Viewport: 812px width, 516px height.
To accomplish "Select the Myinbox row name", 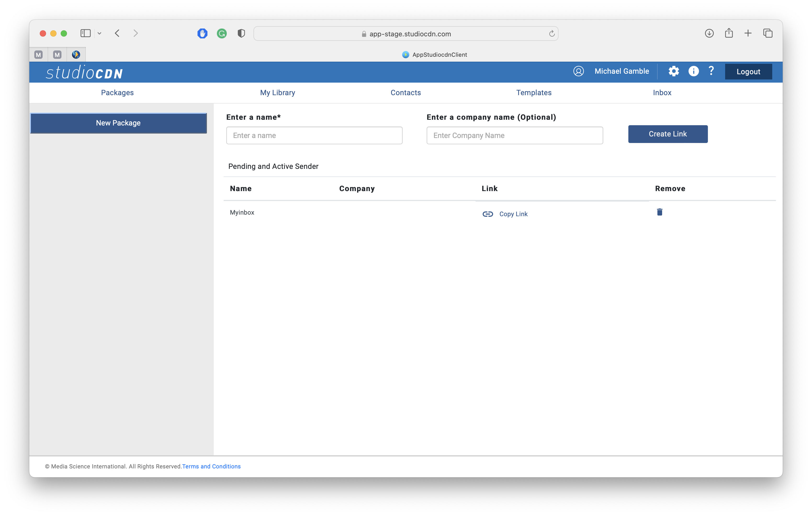I will tap(242, 213).
